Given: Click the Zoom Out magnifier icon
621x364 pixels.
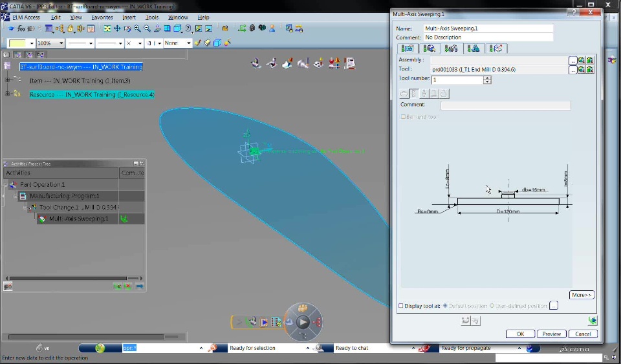Looking at the screenshot, I should click(147, 28).
